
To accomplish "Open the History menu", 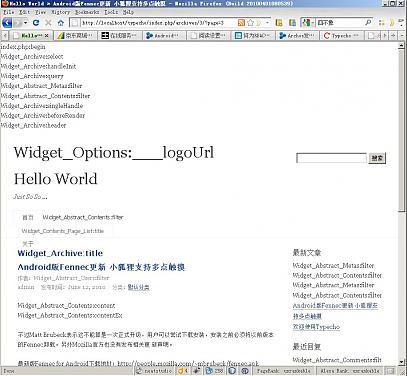I will tap(61, 12).
